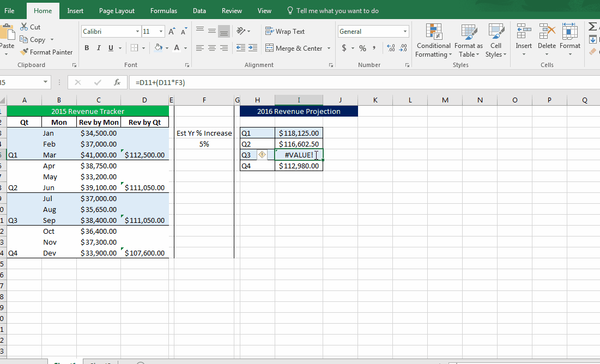Expand the Name Box dropdown arrow

click(46, 82)
